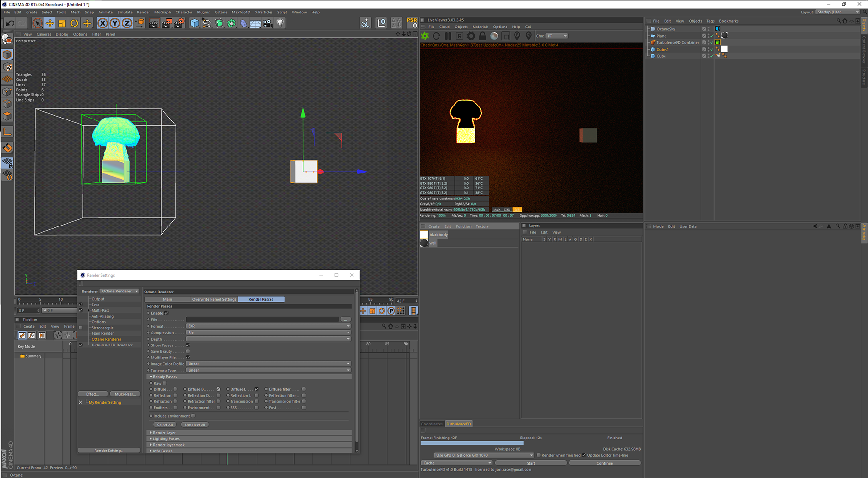868x478 pixels.
Task: Switch to Overwrite kernel Settings tab
Action: [214, 299]
